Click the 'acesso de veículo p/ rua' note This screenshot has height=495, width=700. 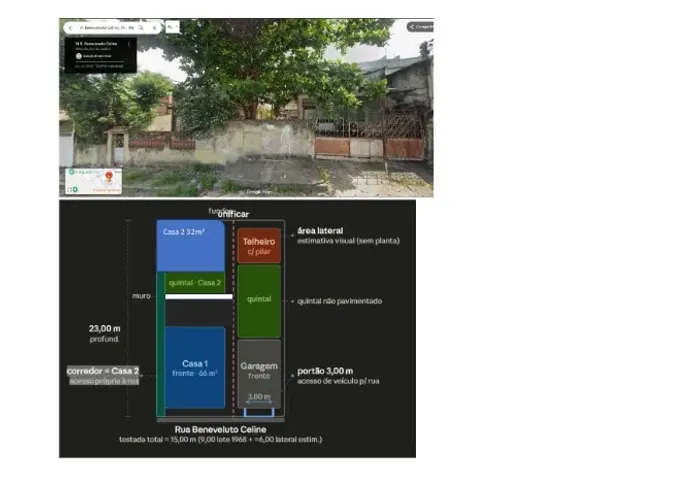338,381
